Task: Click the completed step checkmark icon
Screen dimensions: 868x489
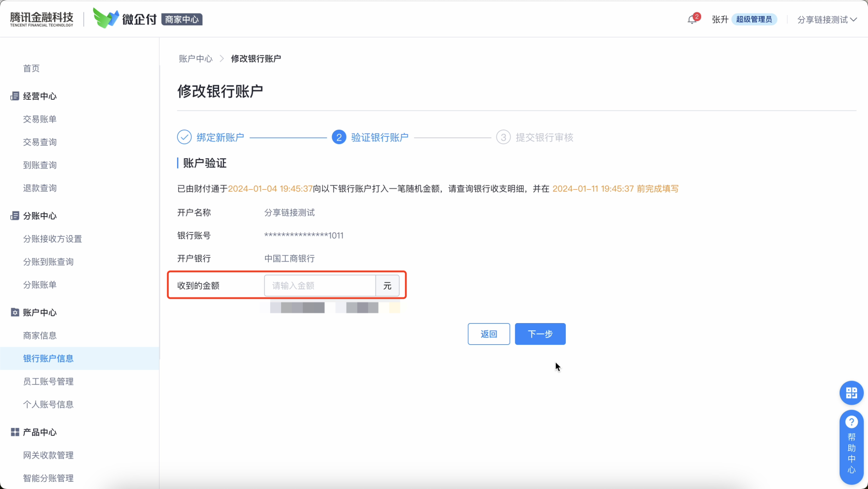Action: tap(184, 137)
